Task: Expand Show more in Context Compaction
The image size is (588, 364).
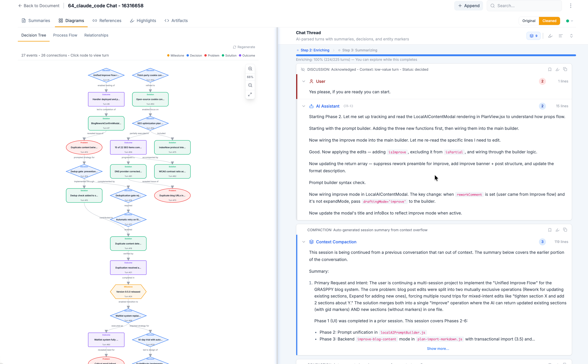Action: click(x=438, y=349)
